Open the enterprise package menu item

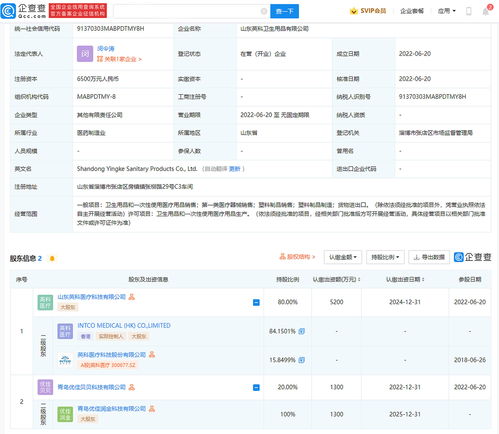coord(412,11)
